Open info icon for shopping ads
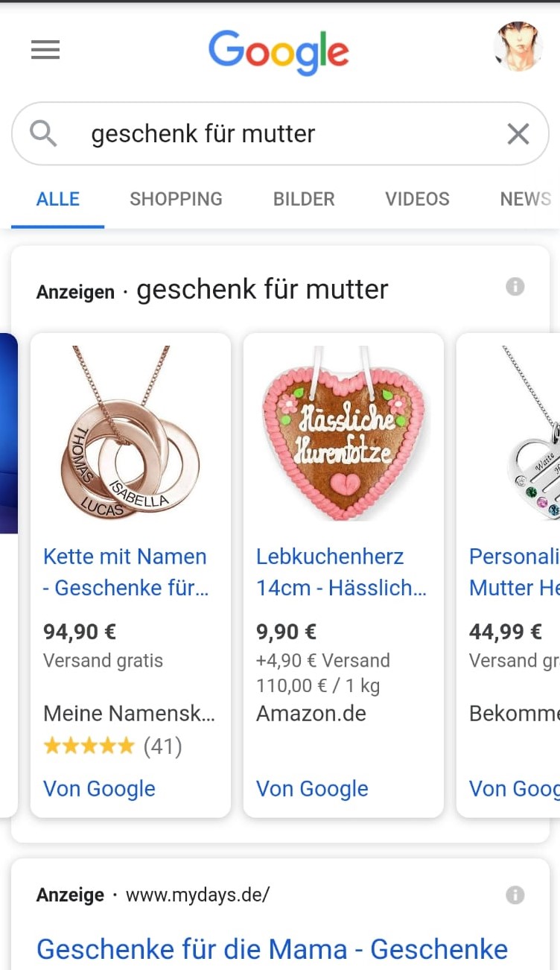Viewport: 560px width, 970px height. tap(515, 287)
